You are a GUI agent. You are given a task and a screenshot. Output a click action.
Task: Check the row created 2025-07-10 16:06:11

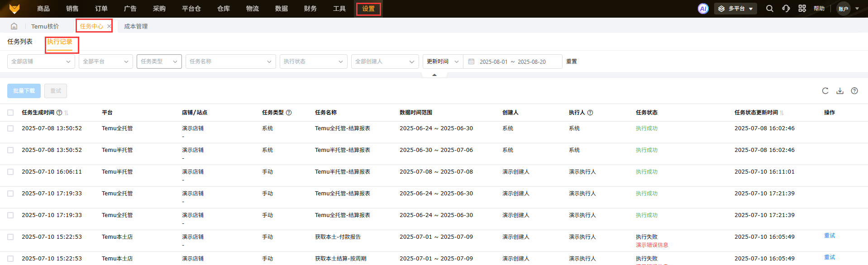[x=10, y=172]
